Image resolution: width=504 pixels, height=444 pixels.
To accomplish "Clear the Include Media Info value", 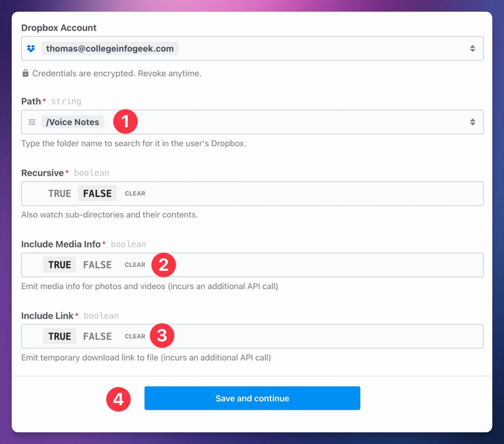I will point(135,264).
